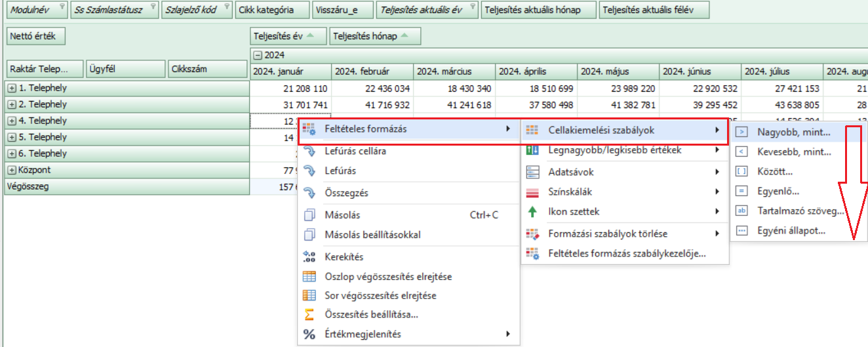
Task: Click the Lefúrás cellára arrow icon
Action: (309, 152)
